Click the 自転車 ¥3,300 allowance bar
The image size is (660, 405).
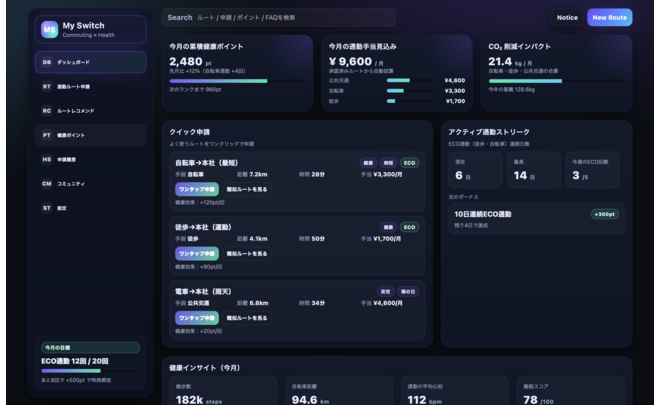point(410,91)
